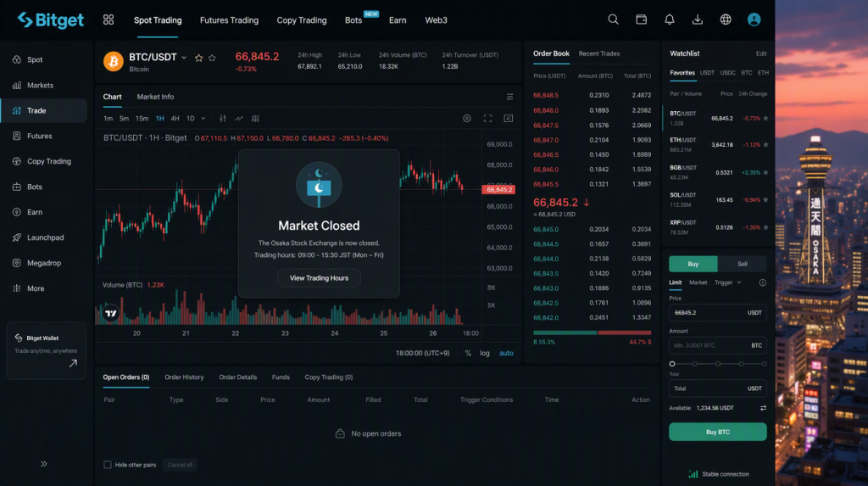The height and width of the screenshot is (486, 868).
Task: Select the candlestick chart type icon
Action: coord(223,119)
